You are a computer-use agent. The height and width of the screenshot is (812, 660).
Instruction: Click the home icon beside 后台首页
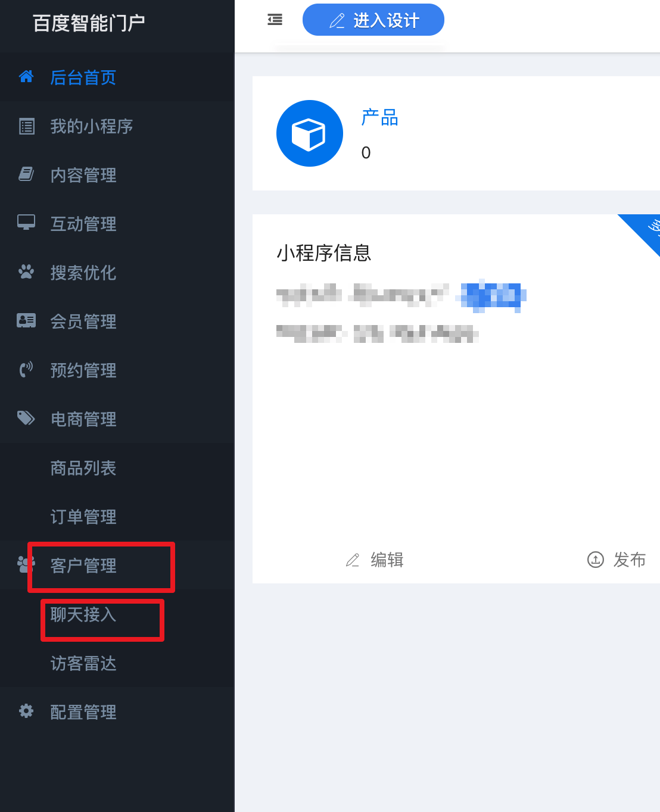[x=26, y=77]
